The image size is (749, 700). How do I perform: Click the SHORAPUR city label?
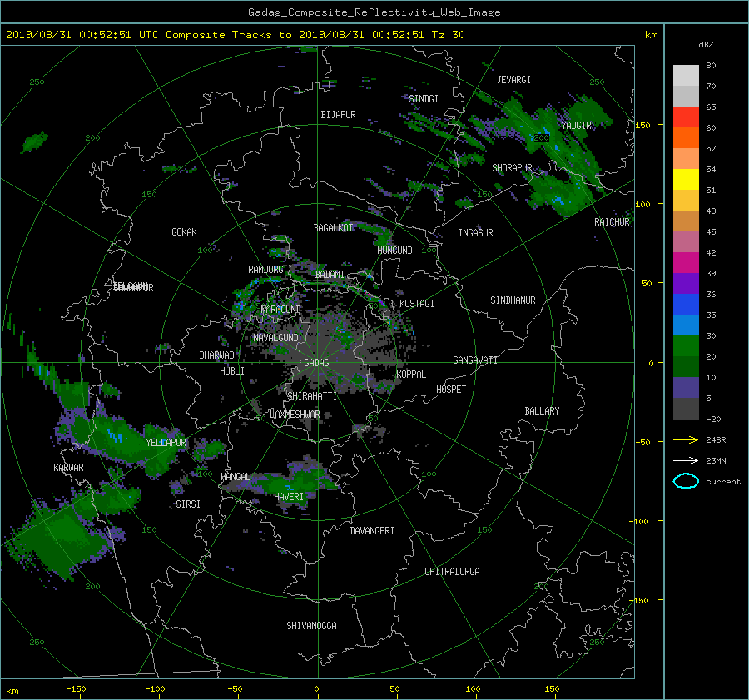click(x=512, y=168)
